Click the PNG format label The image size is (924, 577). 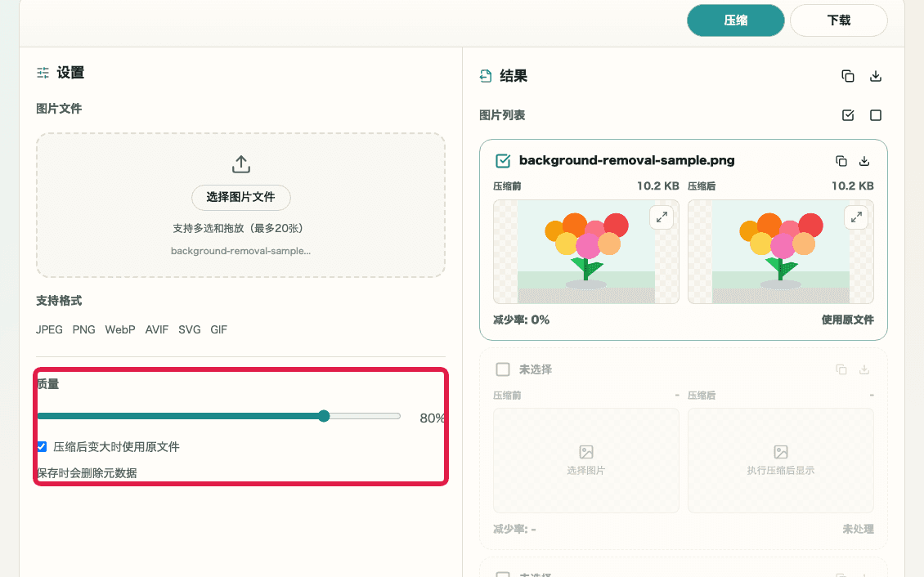83,329
